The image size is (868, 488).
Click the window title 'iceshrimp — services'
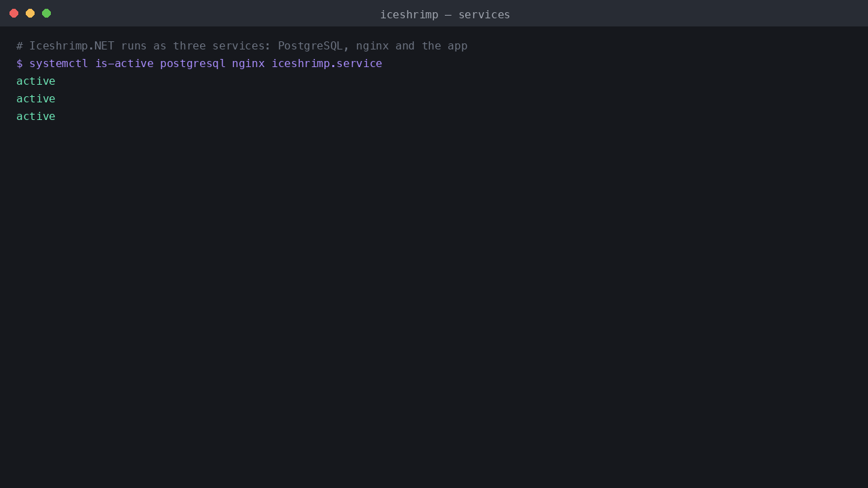(445, 14)
